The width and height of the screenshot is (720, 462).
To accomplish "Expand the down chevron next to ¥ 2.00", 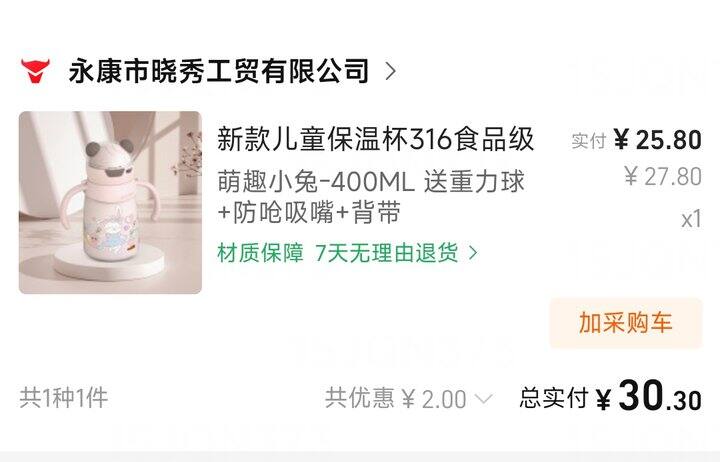I will 483,399.
